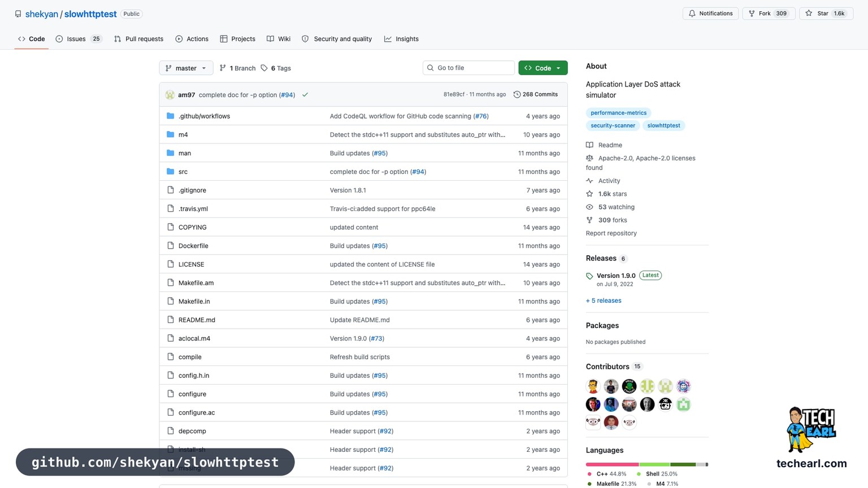Click the commit check status icon
868x488 pixels.
305,95
